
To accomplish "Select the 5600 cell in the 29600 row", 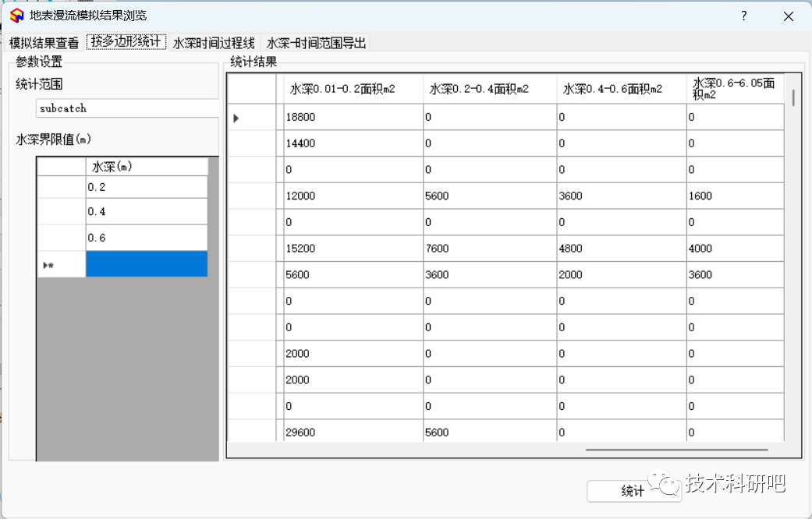I will (x=490, y=431).
